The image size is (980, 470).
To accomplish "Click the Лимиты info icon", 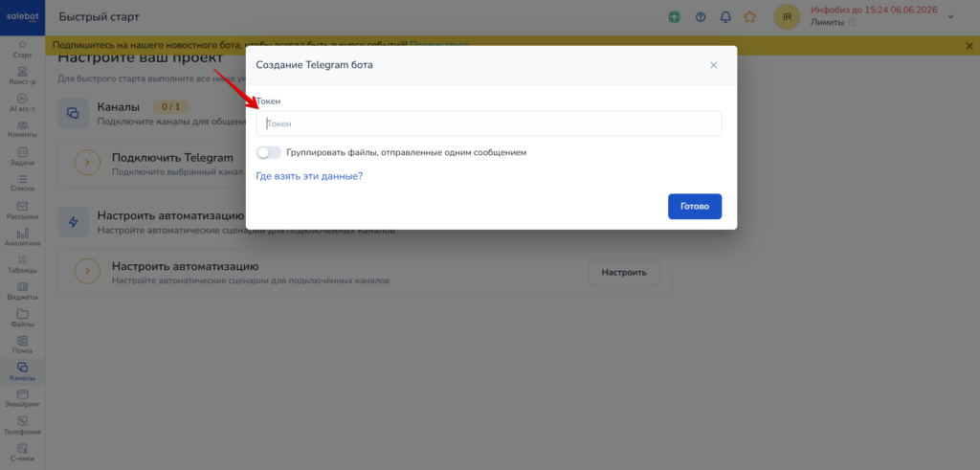I will pyautogui.click(x=851, y=23).
